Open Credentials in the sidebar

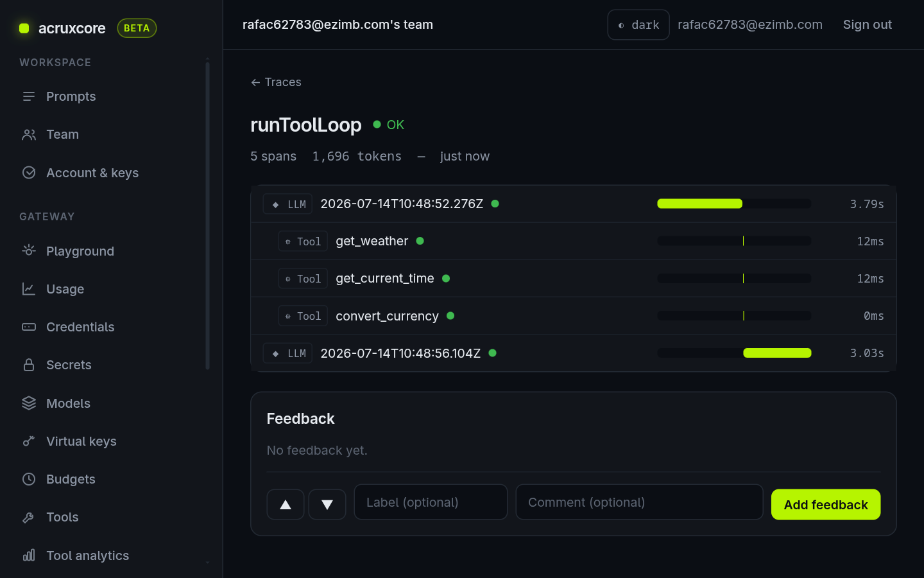[x=80, y=327]
